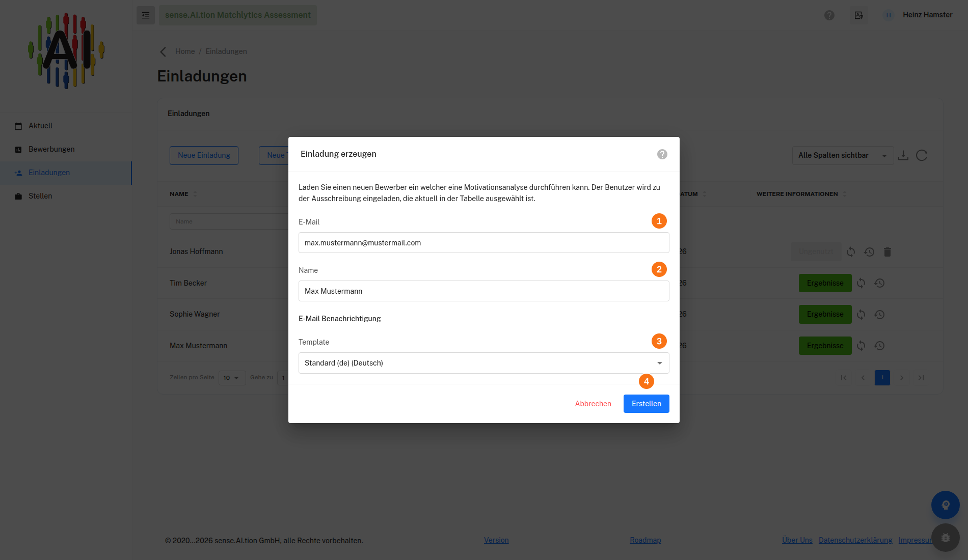Viewport: 968px width, 560px height.
Task: Refresh the invitations table
Action: point(922,155)
